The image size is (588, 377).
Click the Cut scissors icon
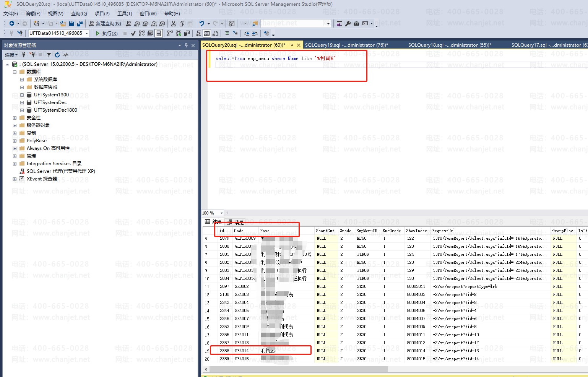(174, 24)
